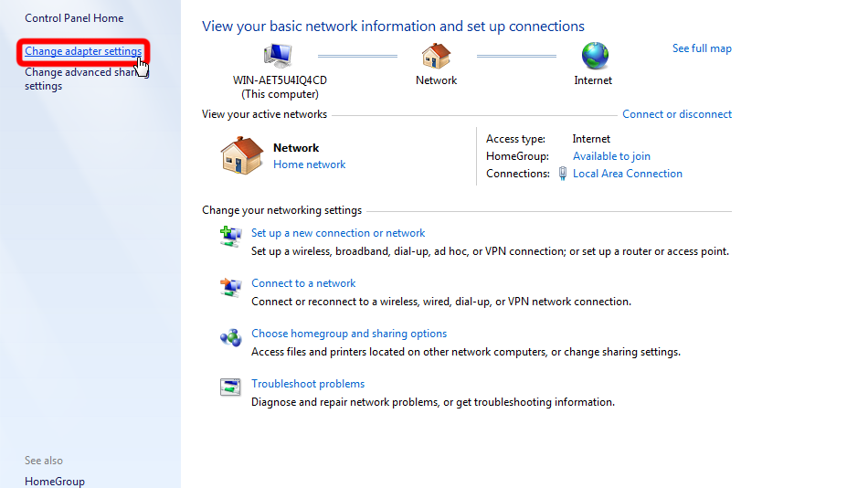
Task: Click the icon beside Connect to a network
Action: pyautogui.click(x=230, y=287)
